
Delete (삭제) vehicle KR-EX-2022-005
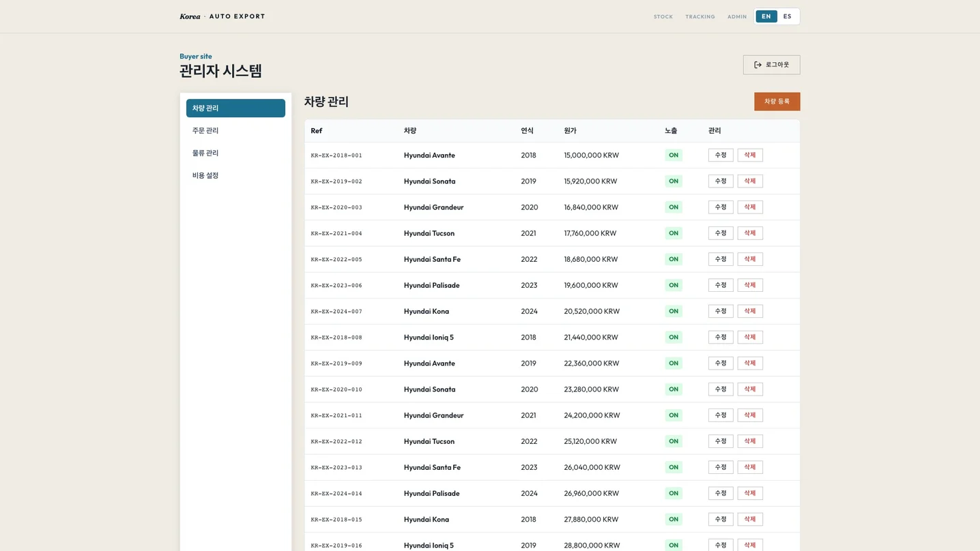(x=750, y=259)
